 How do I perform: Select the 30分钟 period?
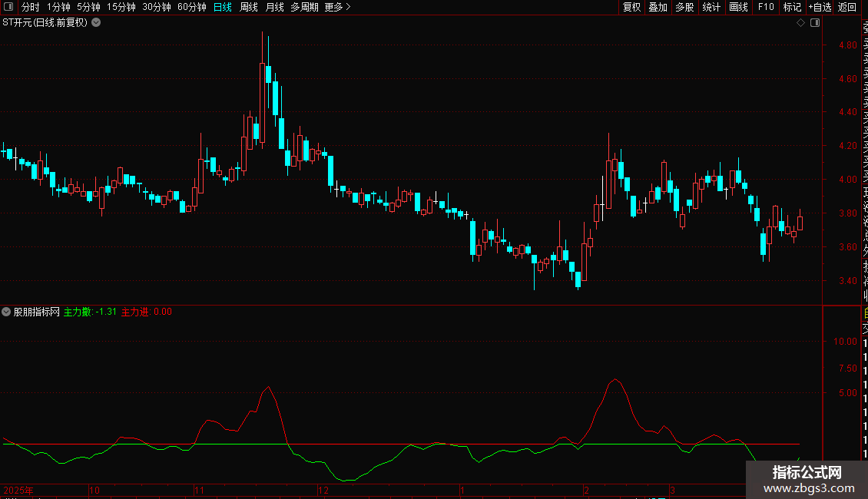[156, 7]
